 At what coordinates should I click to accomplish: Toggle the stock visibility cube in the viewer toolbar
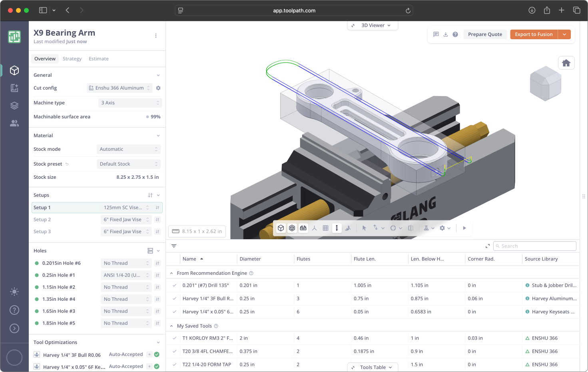click(x=292, y=228)
